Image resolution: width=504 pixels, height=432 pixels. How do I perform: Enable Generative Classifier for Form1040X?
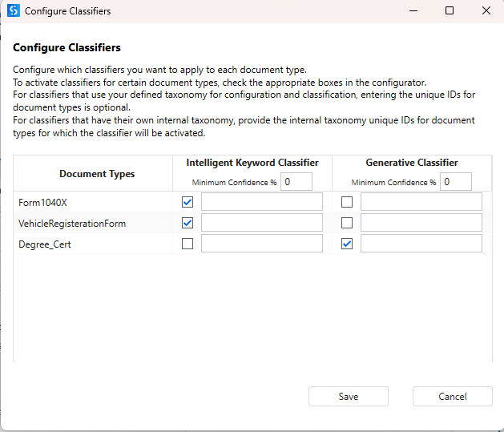[347, 202]
